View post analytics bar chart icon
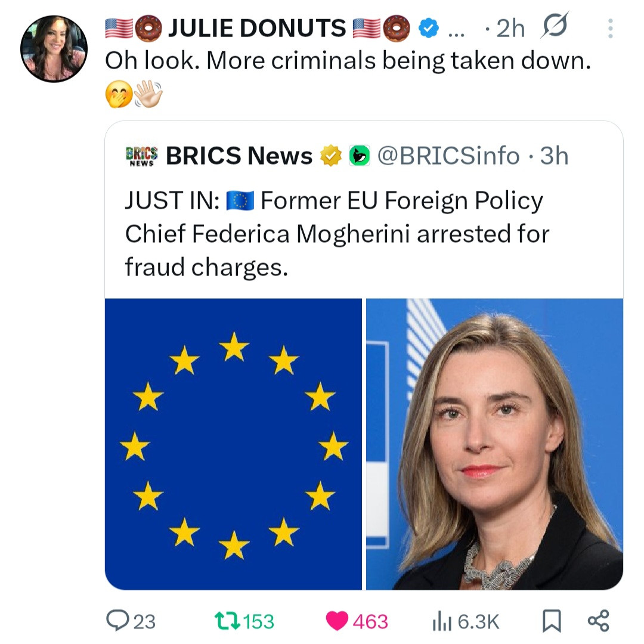The image size is (644, 644). pos(442,621)
